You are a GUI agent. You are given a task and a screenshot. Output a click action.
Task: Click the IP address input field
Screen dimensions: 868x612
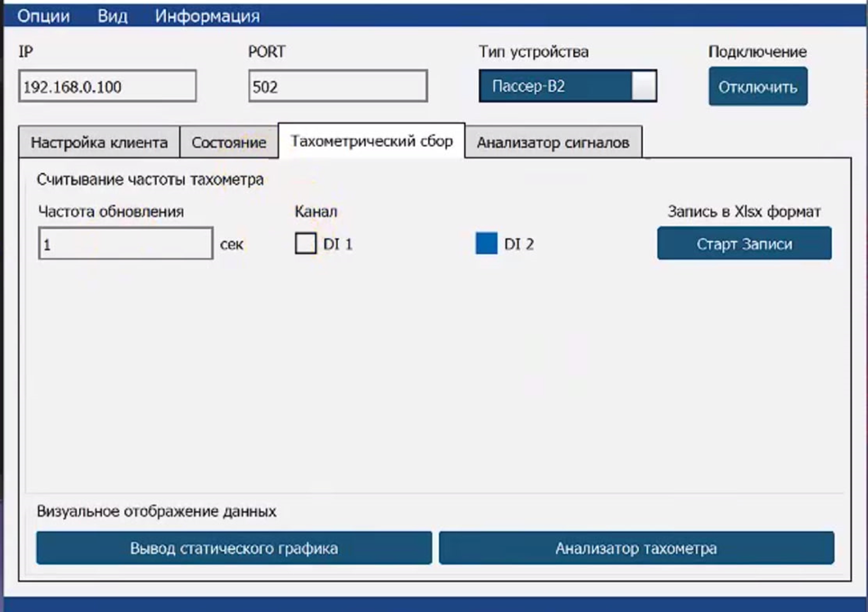[106, 86]
